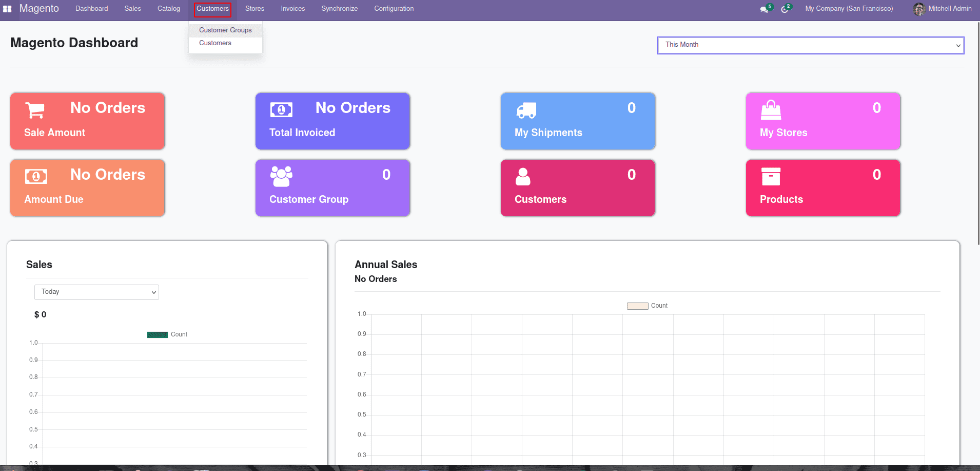980x471 pixels.
Task: Open the Stores menu
Action: tap(254, 9)
